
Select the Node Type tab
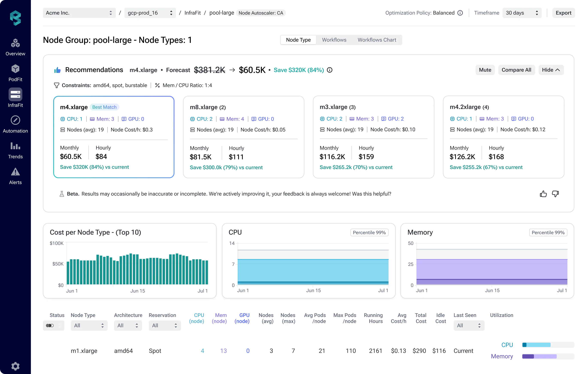coord(298,40)
